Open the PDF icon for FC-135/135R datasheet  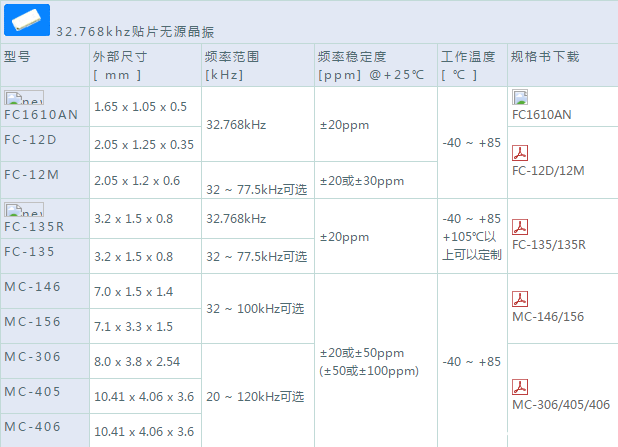[520, 227]
